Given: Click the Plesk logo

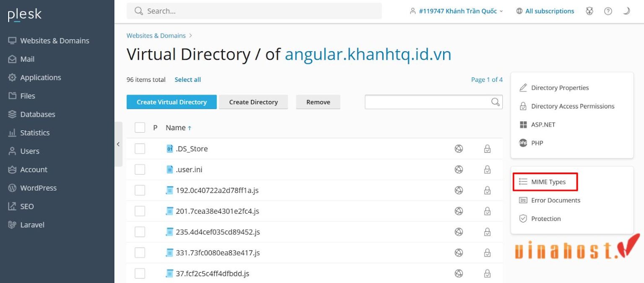Looking at the screenshot, I should click(x=25, y=15).
